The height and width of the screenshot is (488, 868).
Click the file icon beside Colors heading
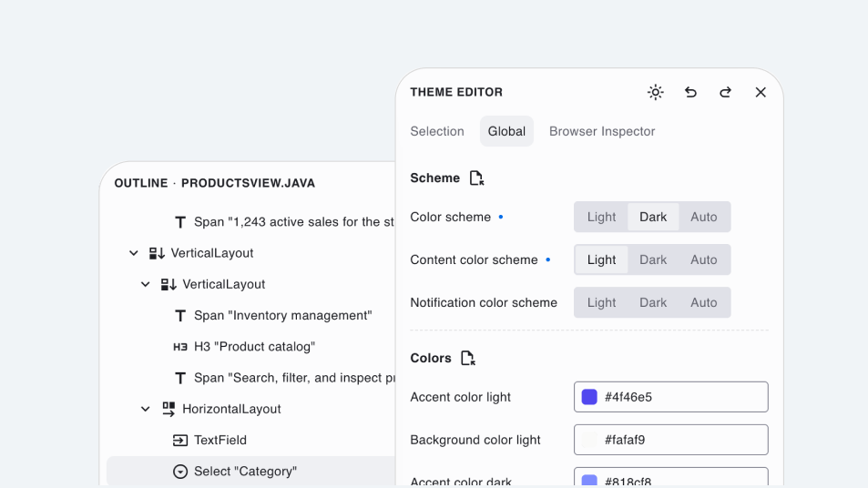467,359
